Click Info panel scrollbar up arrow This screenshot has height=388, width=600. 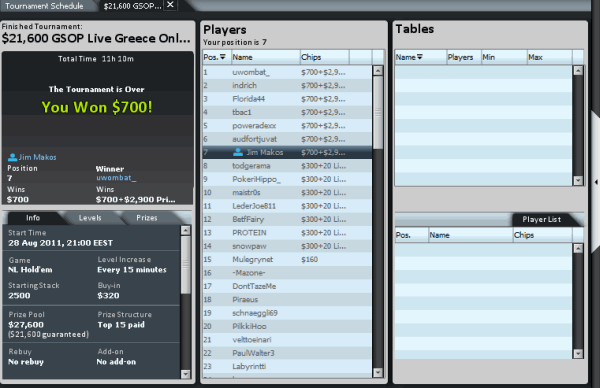click(186, 230)
